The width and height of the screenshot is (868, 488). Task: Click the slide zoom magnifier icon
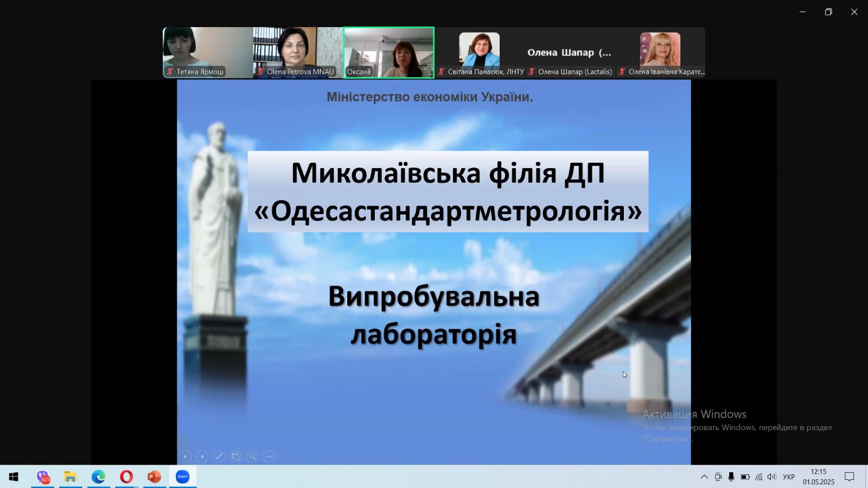[252, 457]
